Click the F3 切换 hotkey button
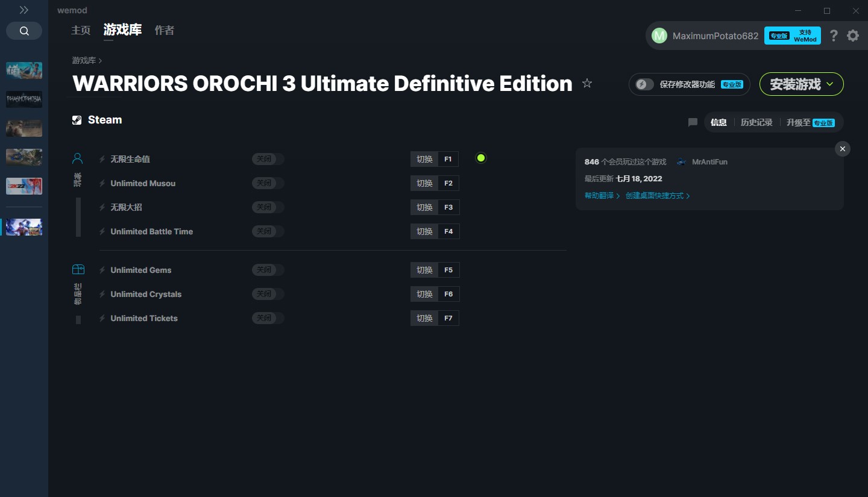The width and height of the screenshot is (868, 497). click(435, 207)
